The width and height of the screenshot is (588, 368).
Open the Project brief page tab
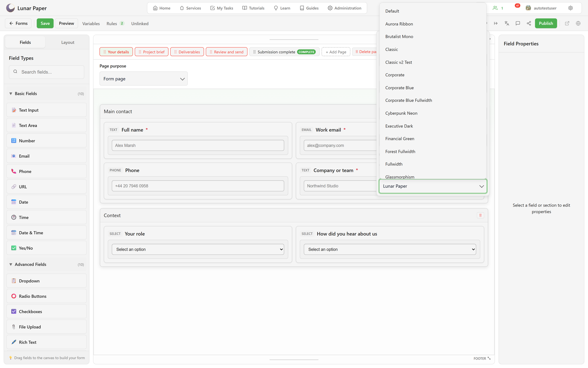[151, 52]
